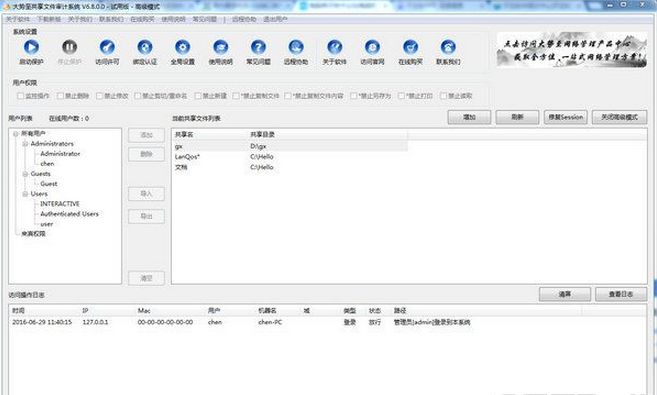Viewport: 657px width, 395px height.
Task: Click the 查看日志 view log button
Action: [x=621, y=294]
